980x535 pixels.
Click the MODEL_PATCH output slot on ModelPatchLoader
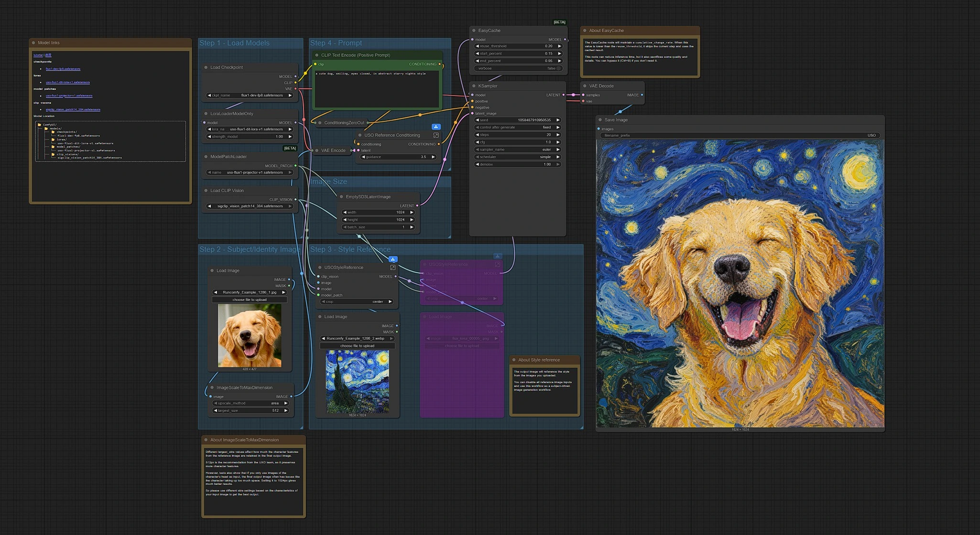tap(295, 166)
